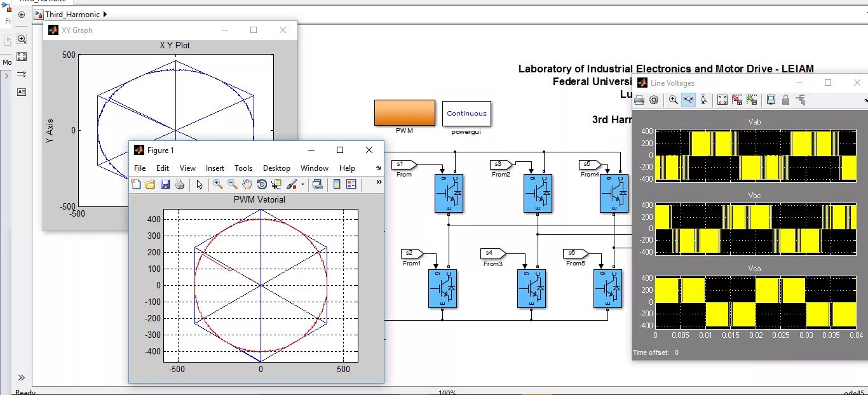This screenshot has width=868, height=395.
Task: Activate Zoom In tool in Figure 1
Action: [x=218, y=184]
